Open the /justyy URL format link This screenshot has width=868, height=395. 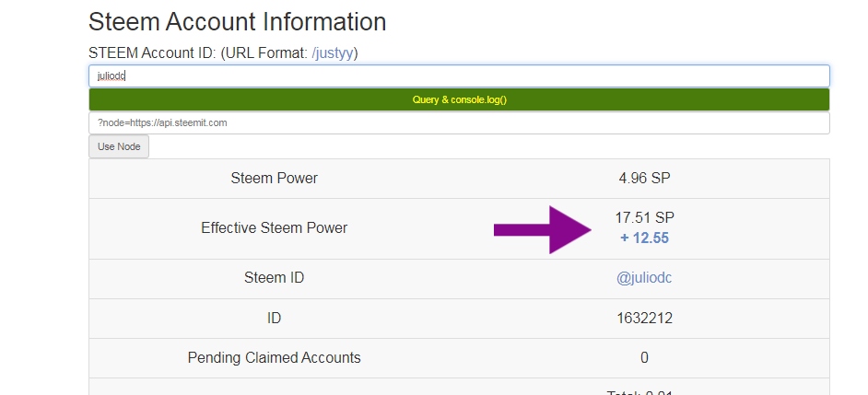tap(333, 53)
